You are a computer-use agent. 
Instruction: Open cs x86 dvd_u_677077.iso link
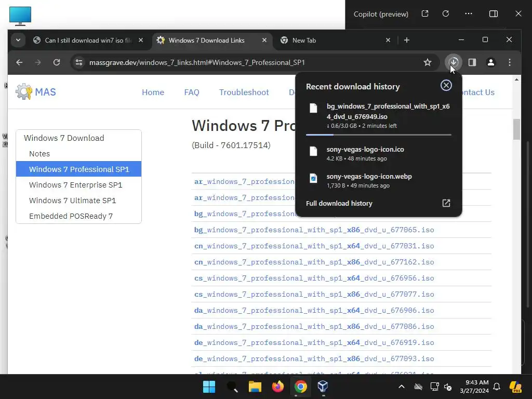click(314, 294)
